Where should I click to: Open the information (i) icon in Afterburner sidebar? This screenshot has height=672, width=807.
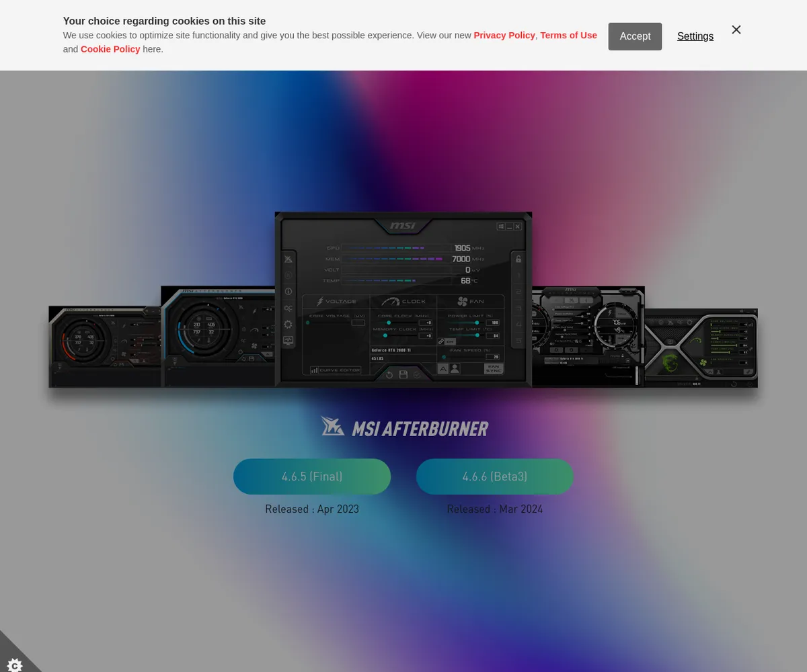point(289,292)
